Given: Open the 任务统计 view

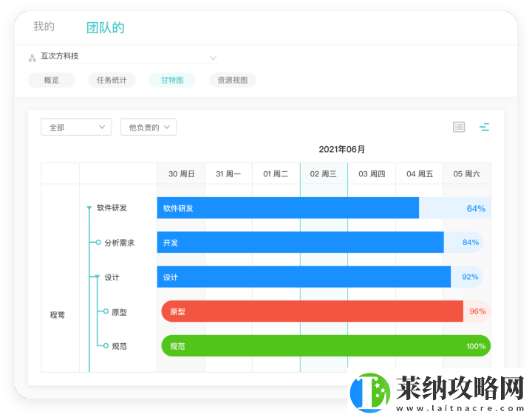Looking at the screenshot, I should tap(112, 80).
